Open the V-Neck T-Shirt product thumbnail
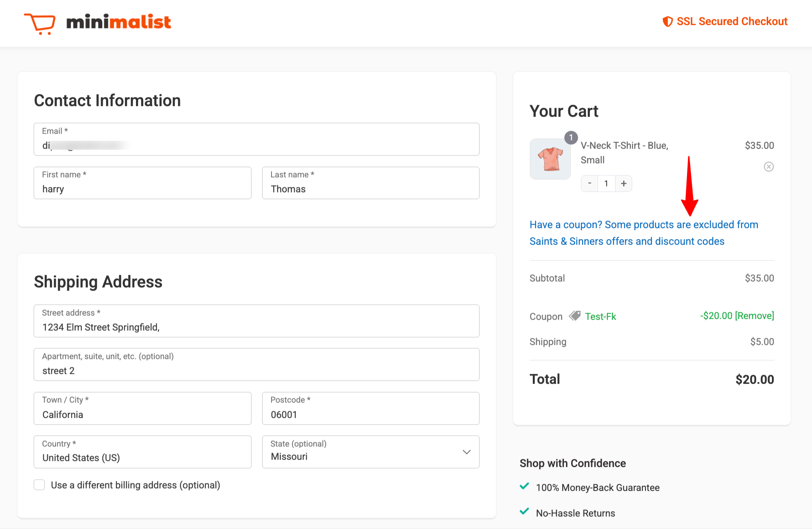This screenshot has height=529, width=812. click(550, 159)
